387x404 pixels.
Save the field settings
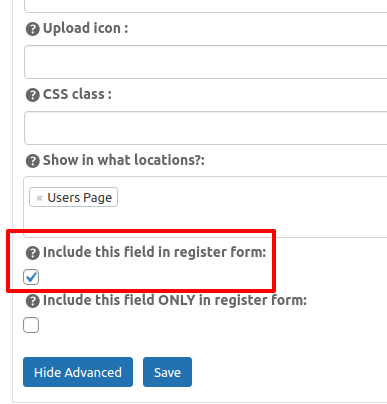pyautogui.click(x=167, y=372)
